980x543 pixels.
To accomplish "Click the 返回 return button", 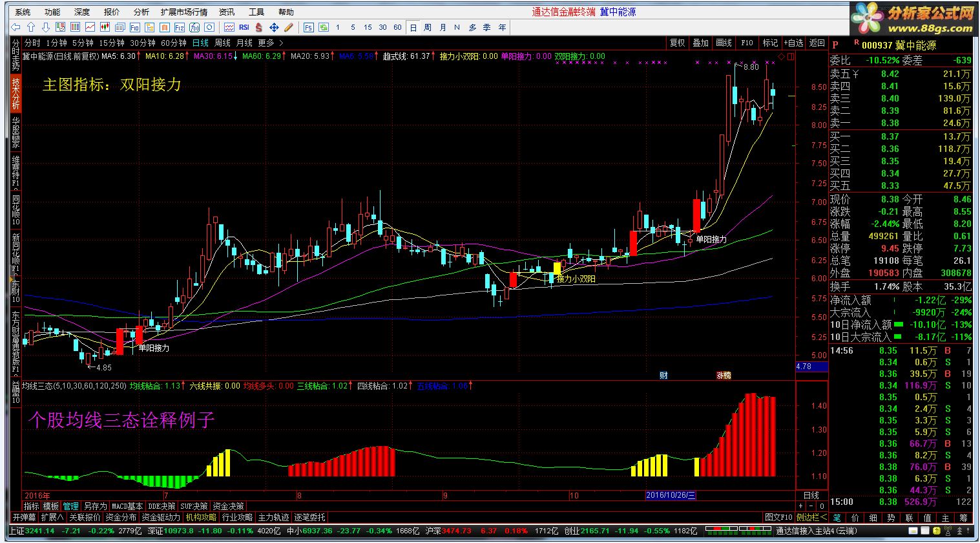I will click(x=817, y=43).
